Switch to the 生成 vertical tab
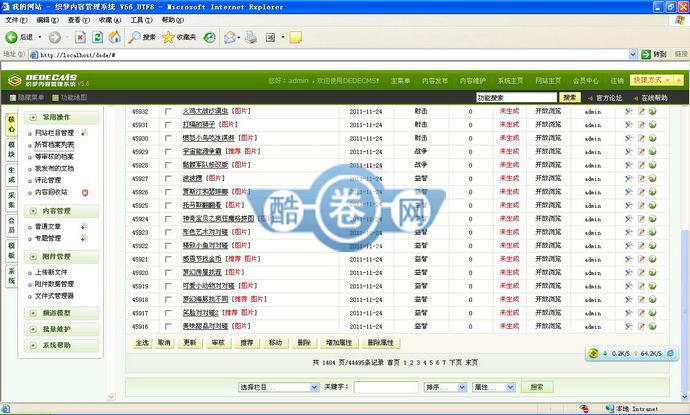This screenshot has width=690, height=415. tap(11, 175)
